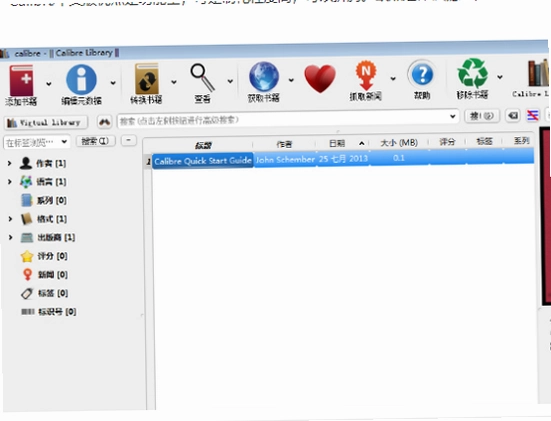Click the Convert books brown icon
The image size is (551, 421).
pyautogui.click(x=147, y=79)
